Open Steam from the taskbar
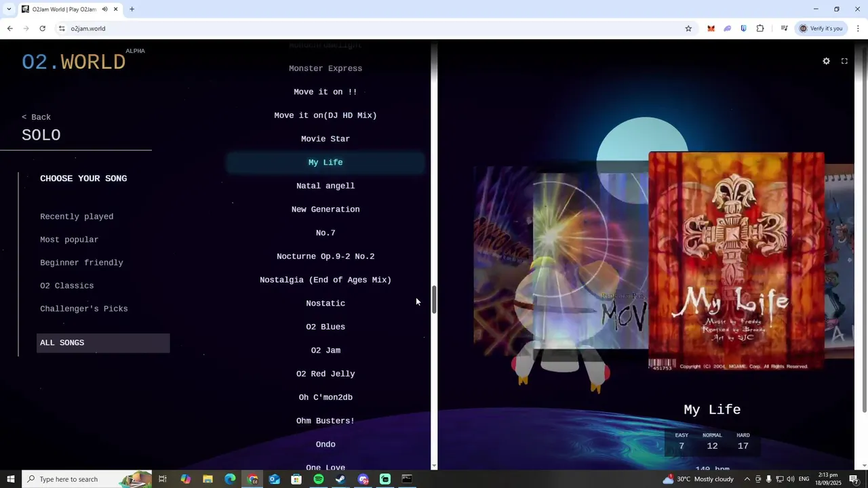Image resolution: width=868 pixels, height=488 pixels. [x=340, y=479]
